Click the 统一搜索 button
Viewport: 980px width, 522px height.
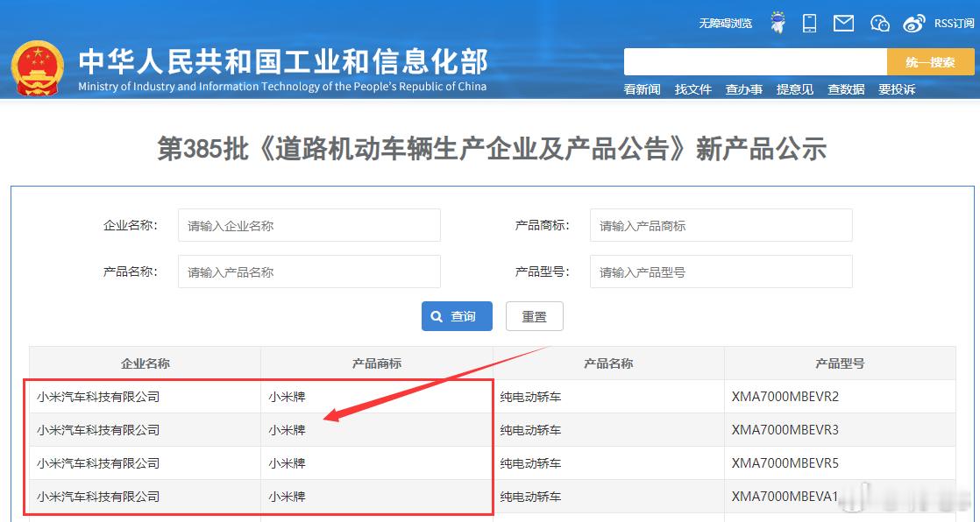(931, 62)
